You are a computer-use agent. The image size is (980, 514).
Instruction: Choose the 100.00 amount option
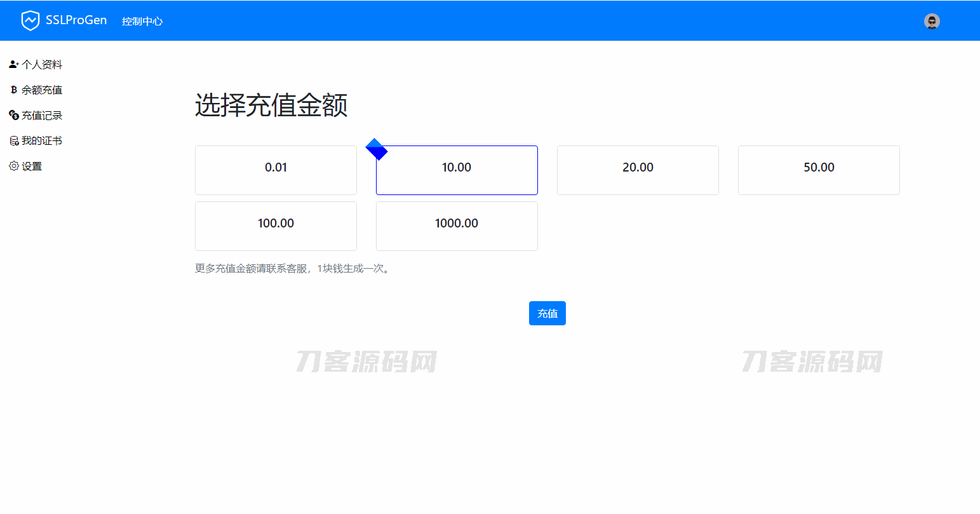276,226
